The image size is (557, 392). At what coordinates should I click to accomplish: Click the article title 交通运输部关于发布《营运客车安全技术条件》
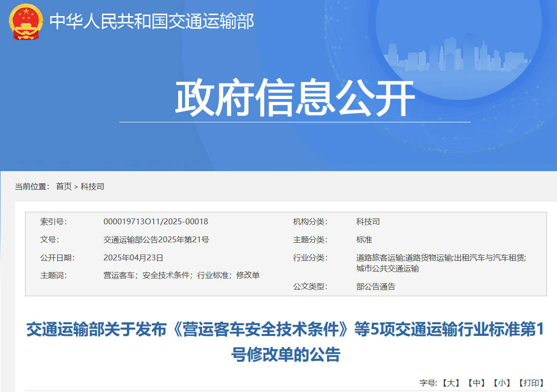188,329
